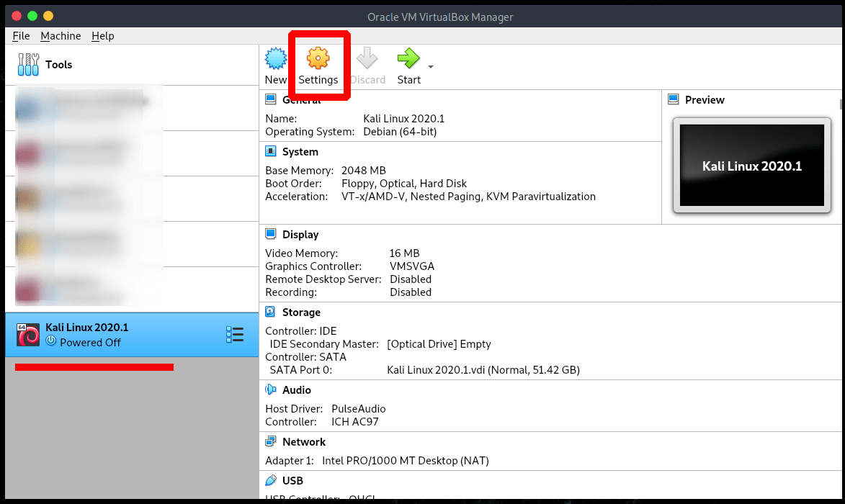Viewport: 845px width, 504px height.
Task: Click 'Kali Linux 2020.1.vdi' SATA port entry
Action: click(483, 370)
